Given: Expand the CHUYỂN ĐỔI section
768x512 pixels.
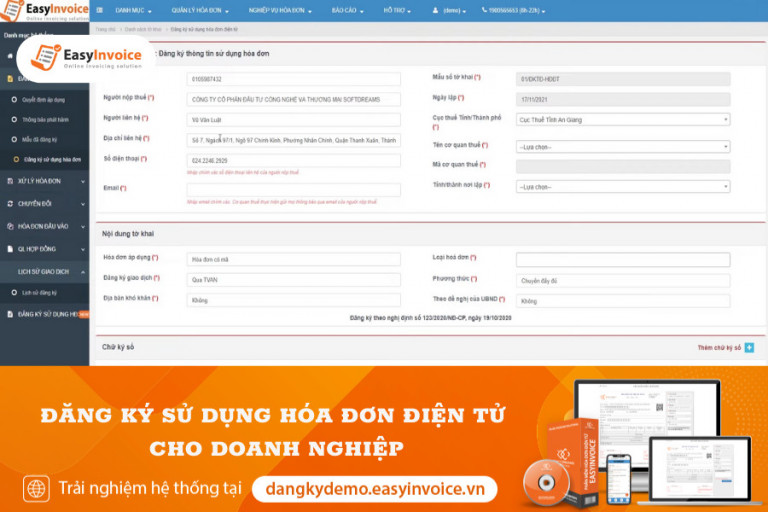Looking at the screenshot, I should tap(45, 204).
